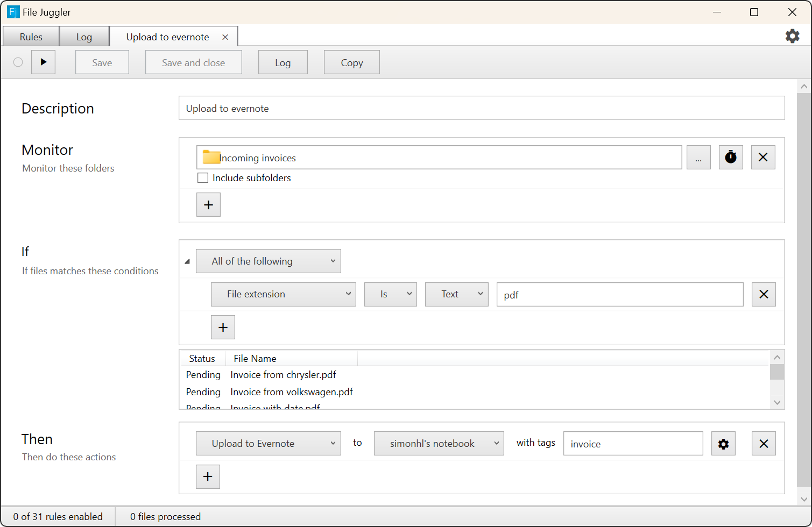
Task: Browse for folder with ellipsis button
Action: point(698,158)
